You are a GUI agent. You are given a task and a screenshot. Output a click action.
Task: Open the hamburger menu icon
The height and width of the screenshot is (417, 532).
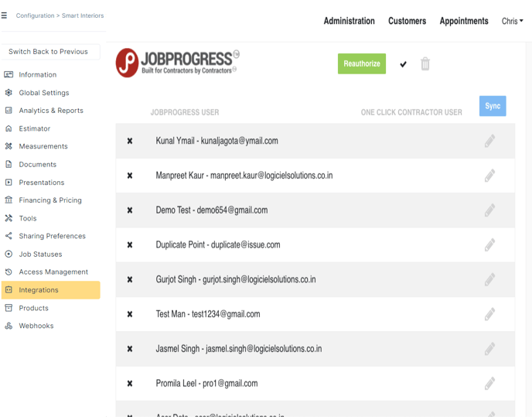click(4, 15)
